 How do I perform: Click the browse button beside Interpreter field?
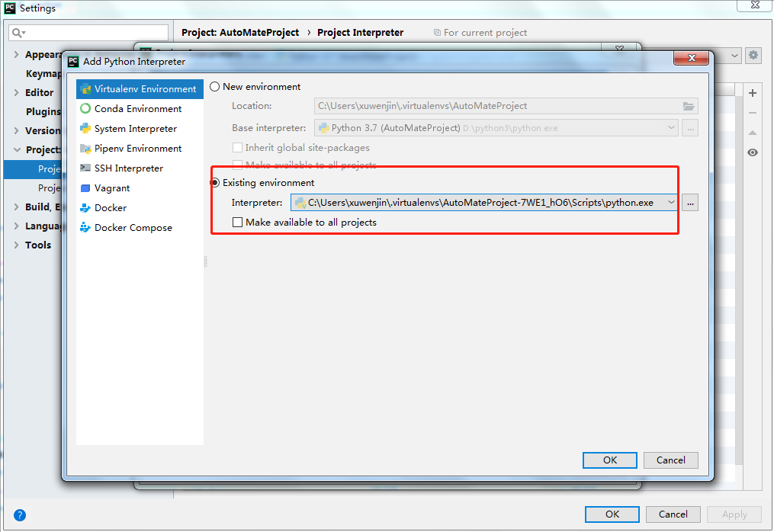click(x=690, y=203)
